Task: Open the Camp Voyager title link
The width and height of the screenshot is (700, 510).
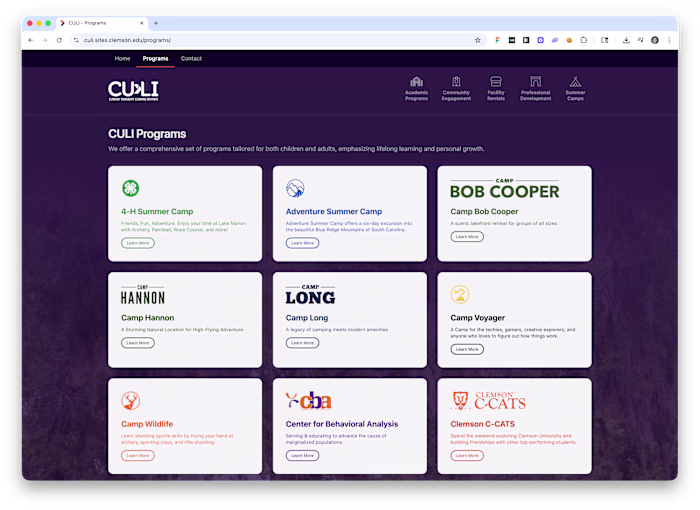Action: (478, 318)
